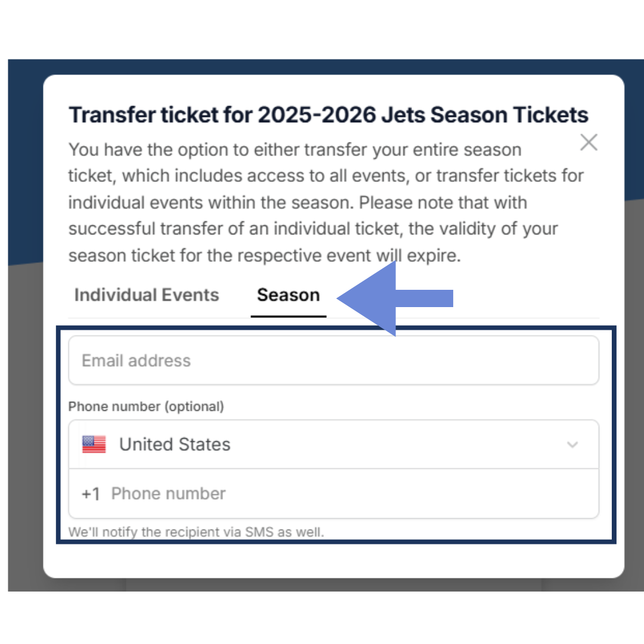644x644 pixels.
Task: Select the Season tab
Action: point(288,295)
